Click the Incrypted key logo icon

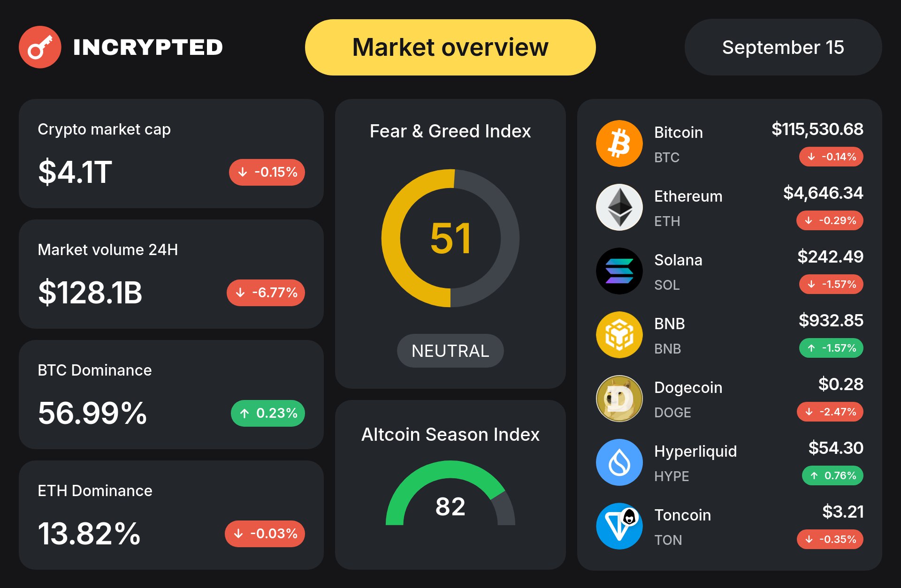(x=40, y=47)
